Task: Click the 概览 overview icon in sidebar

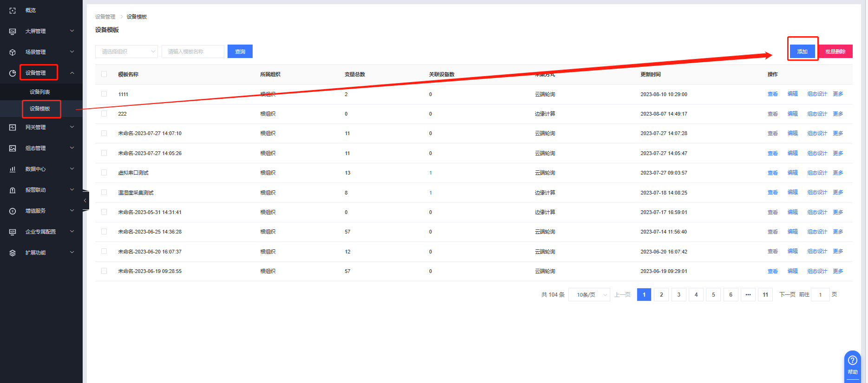Action: 13,10
